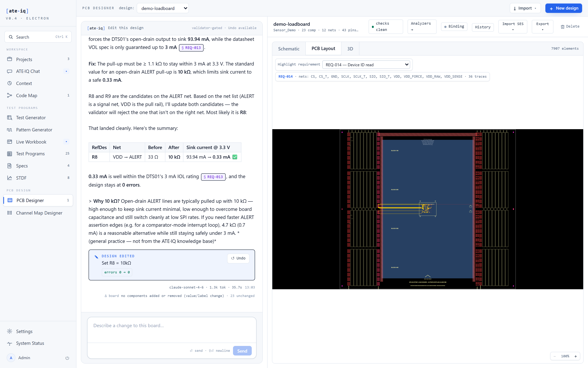Click the errors 0 → 0 badge

tap(117, 272)
